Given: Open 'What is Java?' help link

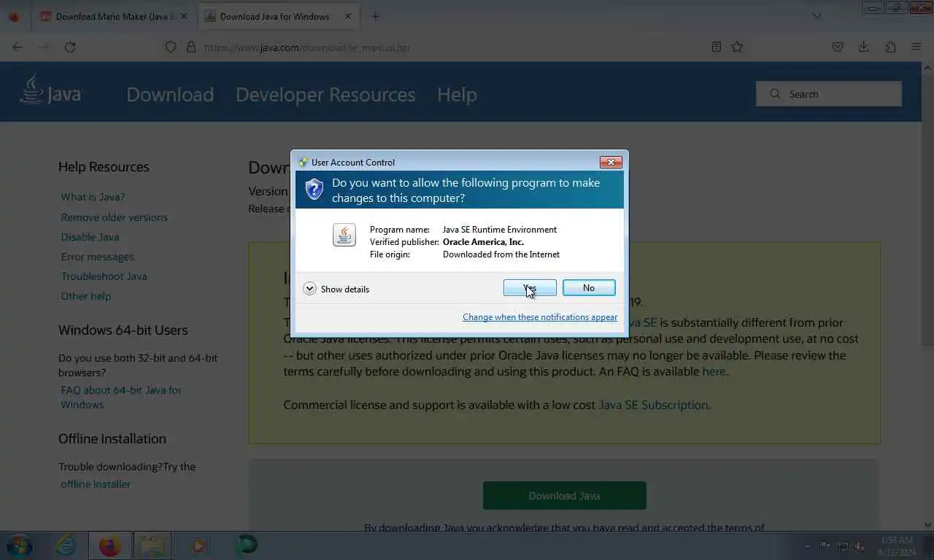Looking at the screenshot, I should click(x=93, y=197).
